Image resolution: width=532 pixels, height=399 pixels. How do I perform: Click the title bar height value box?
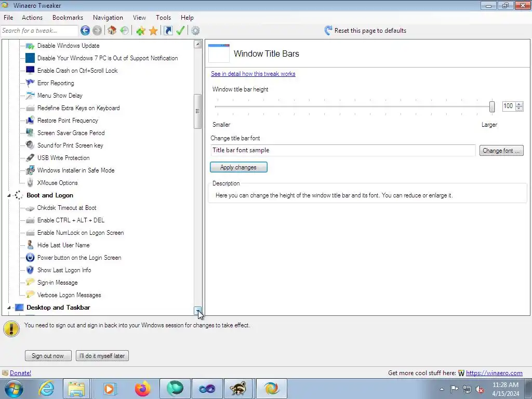click(x=509, y=106)
